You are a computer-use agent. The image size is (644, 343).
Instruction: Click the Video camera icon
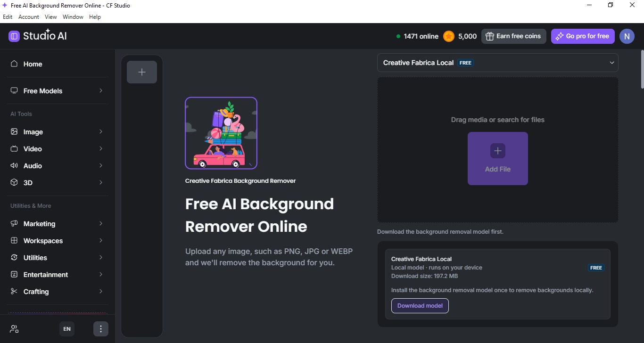click(x=14, y=148)
